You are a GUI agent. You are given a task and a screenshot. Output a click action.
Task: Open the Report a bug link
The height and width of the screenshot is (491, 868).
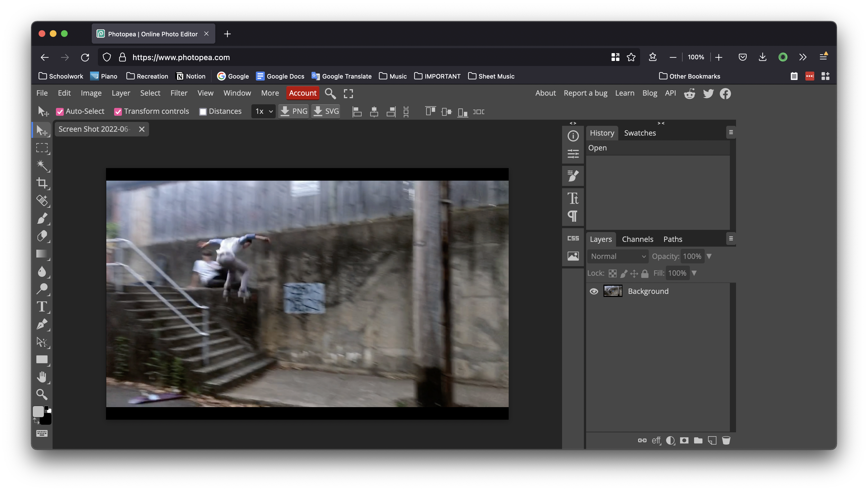click(x=585, y=93)
